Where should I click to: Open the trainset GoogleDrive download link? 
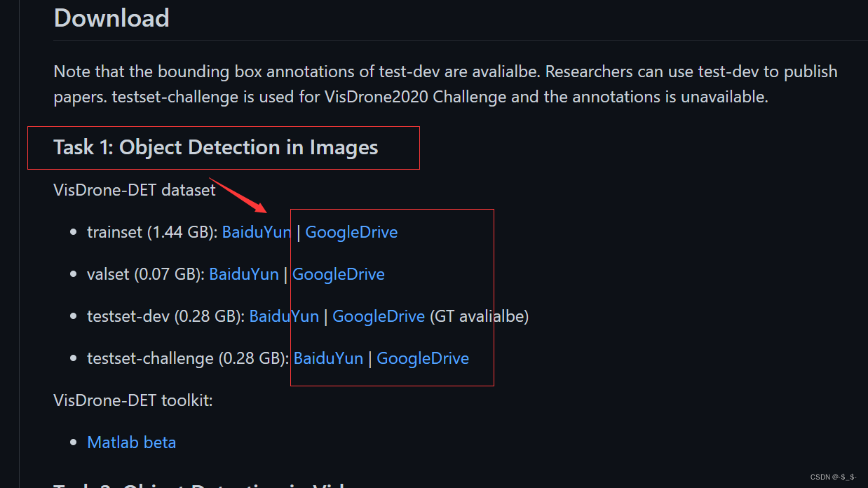(351, 232)
